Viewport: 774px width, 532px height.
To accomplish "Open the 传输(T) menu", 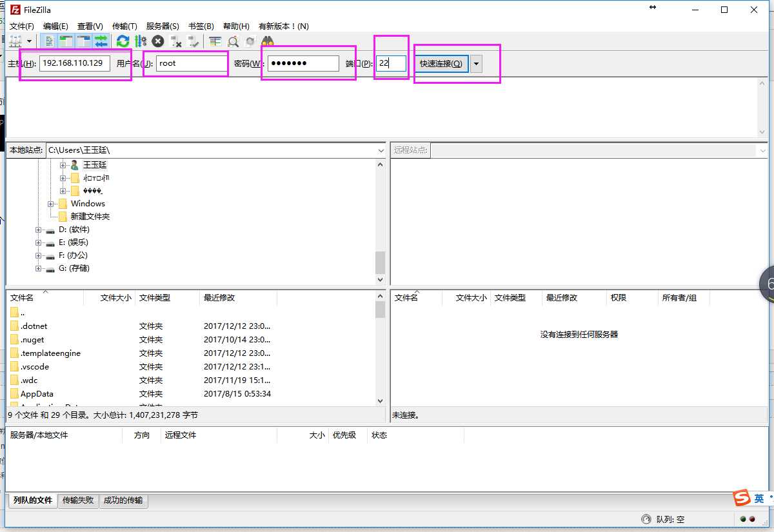I will coord(124,26).
